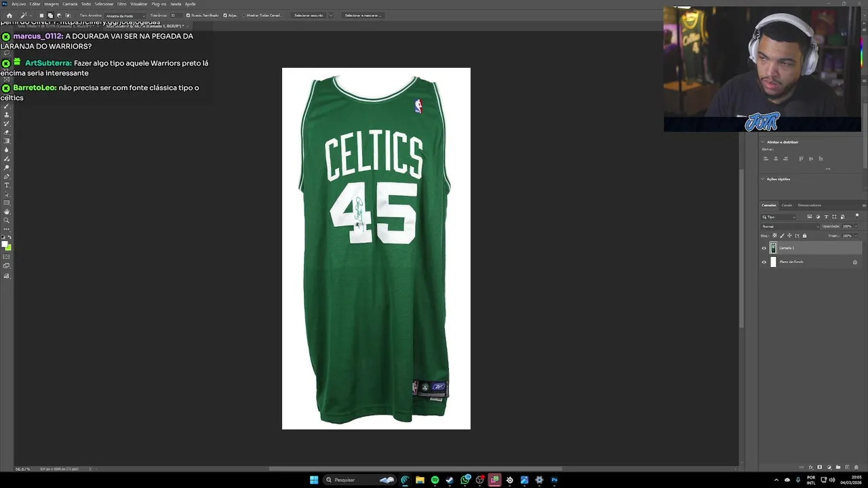This screenshot has height=488, width=868.
Task: Toggle lock artboard nesting icon
Action: (x=797, y=236)
